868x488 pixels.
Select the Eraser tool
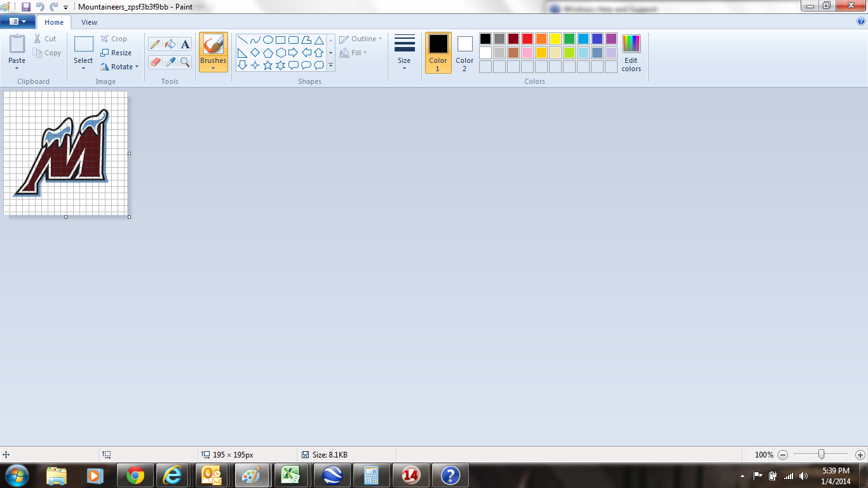point(154,62)
